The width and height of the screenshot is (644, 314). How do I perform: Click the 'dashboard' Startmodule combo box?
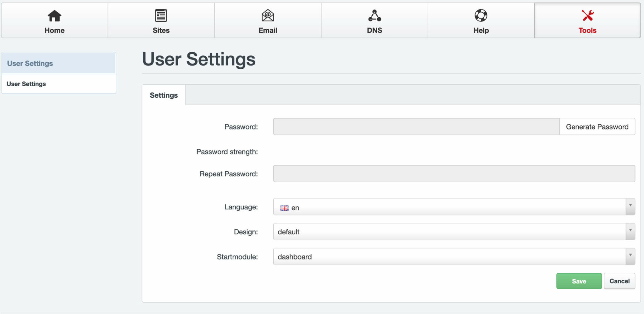pos(454,256)
